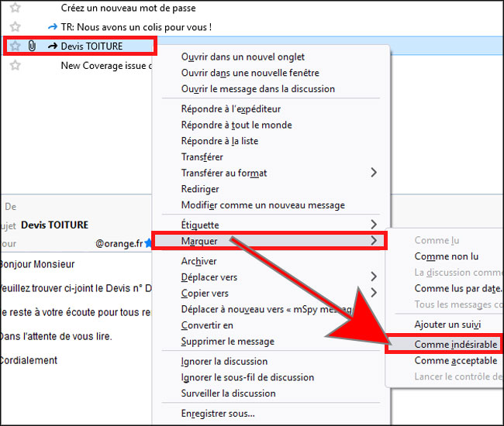Choose Répondre à tout le monde
The height and width of the screenshot is (426, 504).
[236, 125]
